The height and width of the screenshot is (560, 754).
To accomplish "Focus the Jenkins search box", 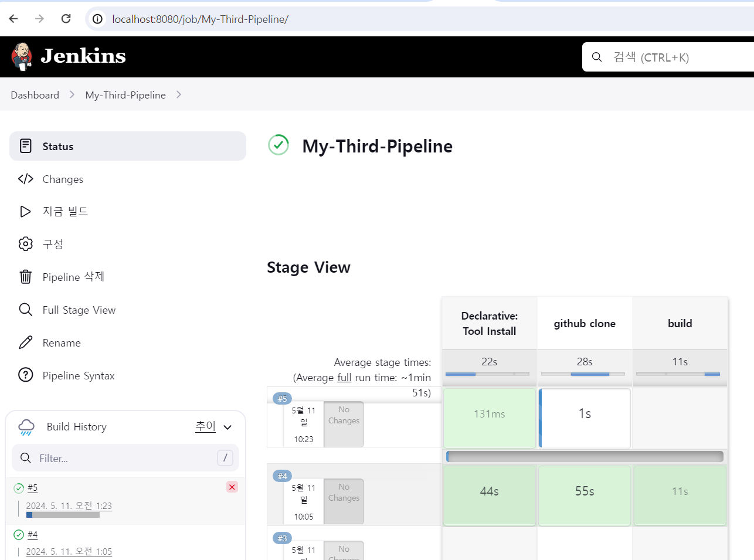I will 674,57.
